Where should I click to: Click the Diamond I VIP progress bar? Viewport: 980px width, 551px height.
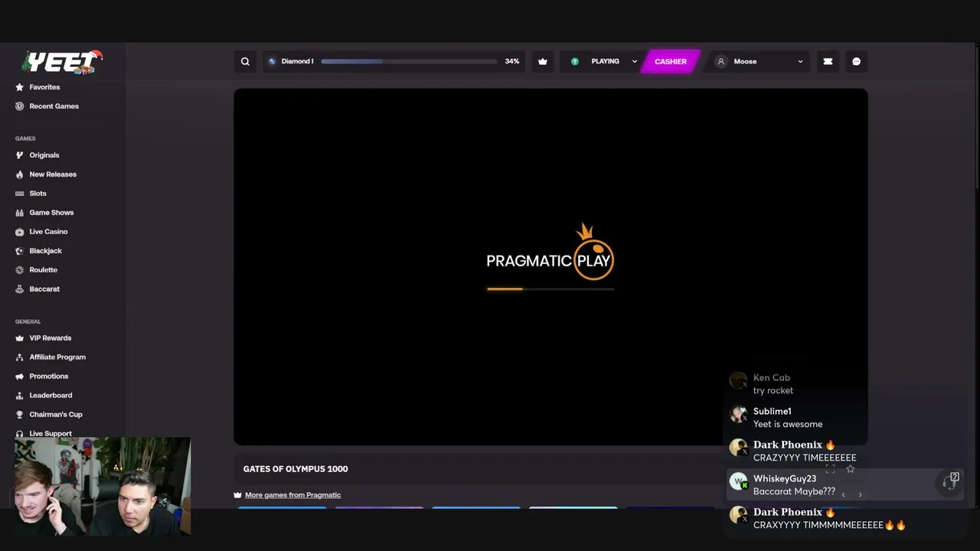pyautogui.click(x=409, y=61)
